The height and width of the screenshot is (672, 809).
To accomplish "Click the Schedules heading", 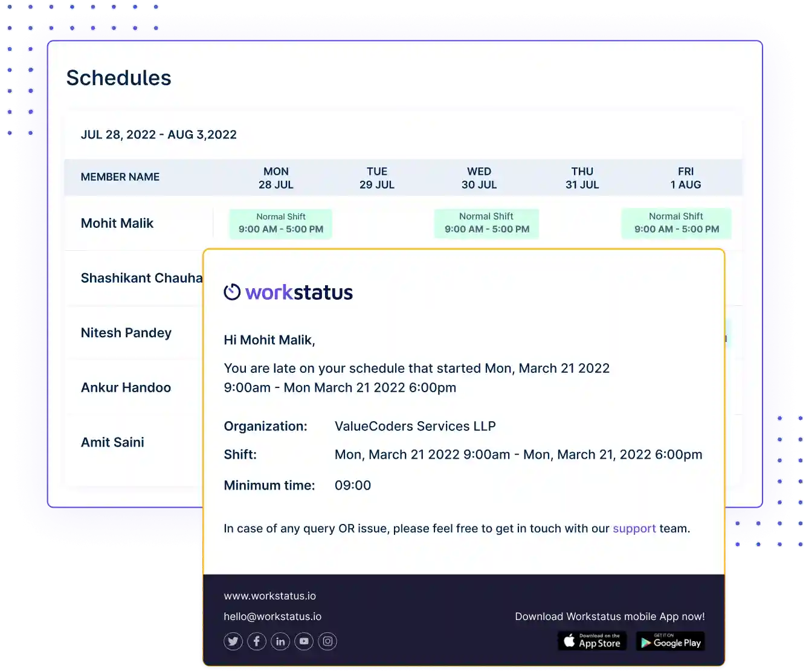I will pos(119,78).
